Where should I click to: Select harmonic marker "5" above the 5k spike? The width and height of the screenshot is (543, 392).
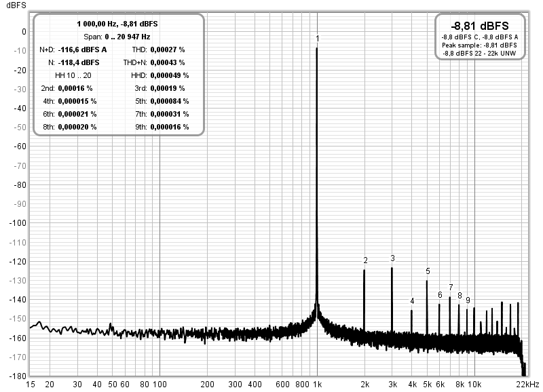[x=428, y=271]
